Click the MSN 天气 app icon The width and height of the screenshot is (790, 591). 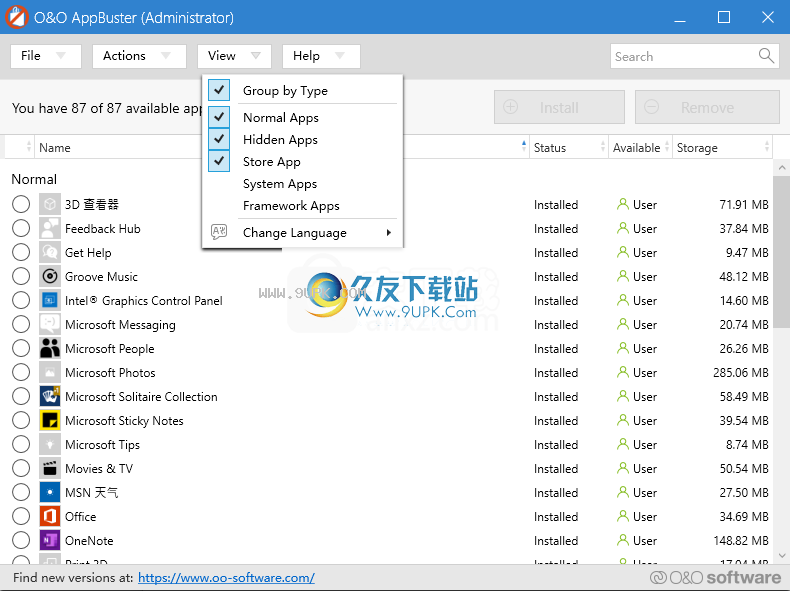coord(50,492)
